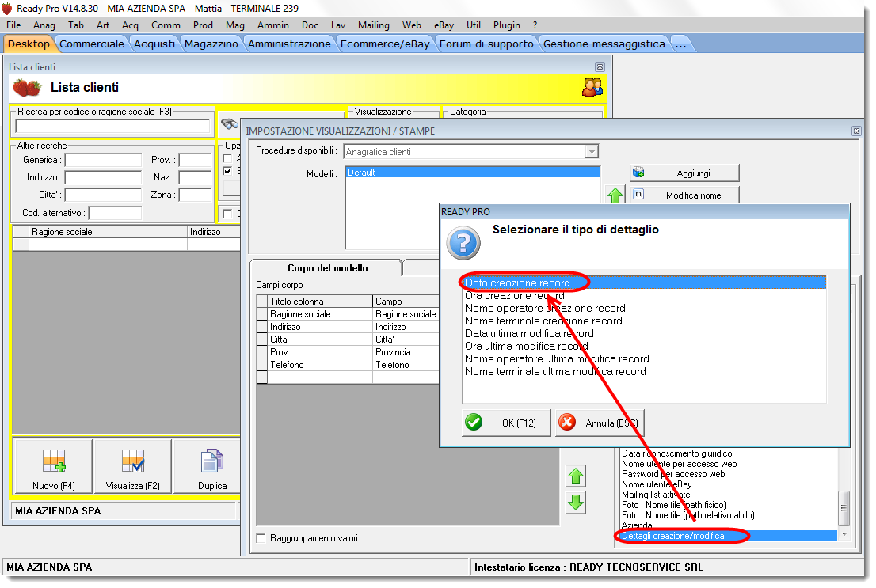Open the Anag menu

(44, 25)
